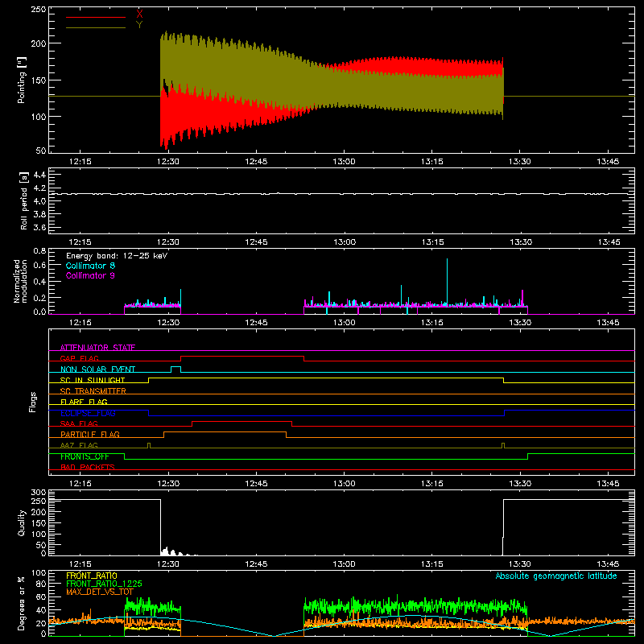Screen dimensions: 644x644
Task: Click the A47_FLAG label
Action: coord(79,445)
